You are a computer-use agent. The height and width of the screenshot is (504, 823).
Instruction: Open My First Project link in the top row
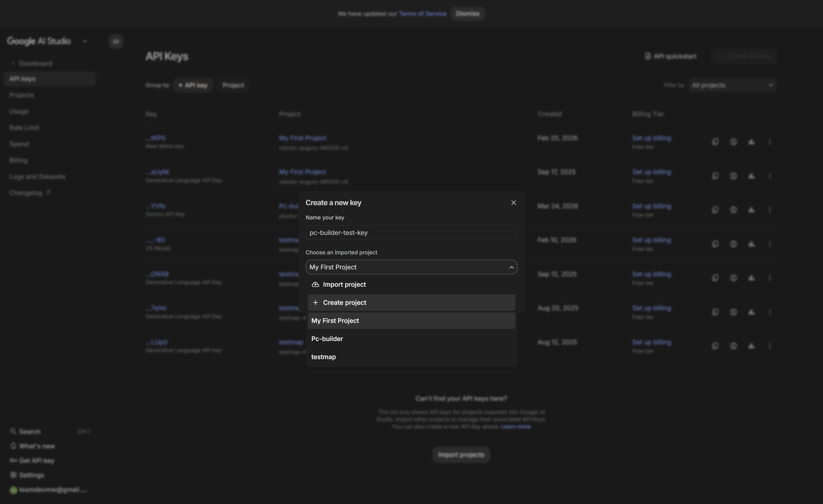[x=303, y=138]
